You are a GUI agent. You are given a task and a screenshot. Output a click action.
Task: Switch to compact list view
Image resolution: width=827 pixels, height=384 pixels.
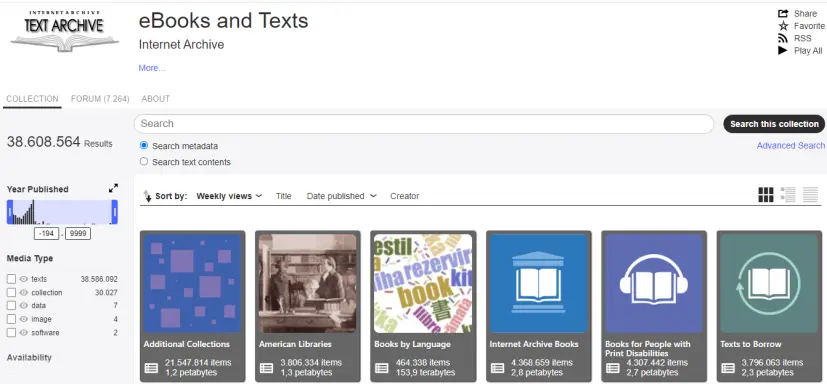pos(810,195)
